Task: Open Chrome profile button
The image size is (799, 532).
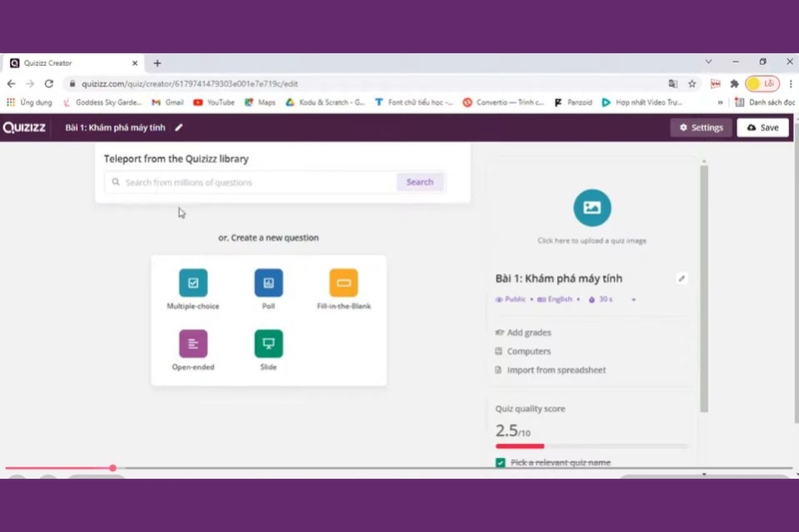Action: coord(762,84)
